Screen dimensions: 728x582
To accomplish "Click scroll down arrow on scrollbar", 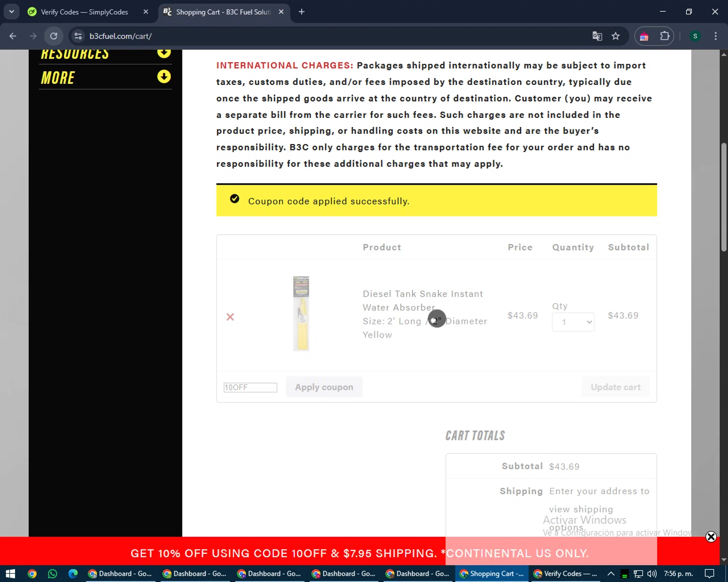I will point(724,560).
